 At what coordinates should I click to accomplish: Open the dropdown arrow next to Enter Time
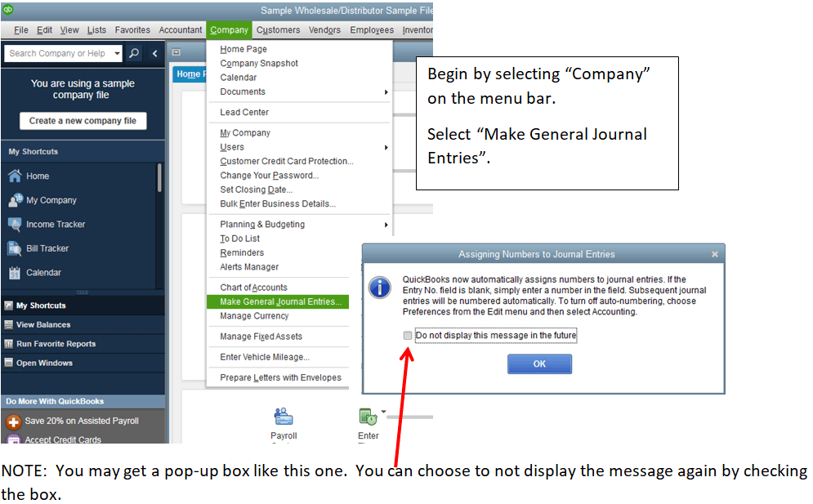tap(383, 412)
